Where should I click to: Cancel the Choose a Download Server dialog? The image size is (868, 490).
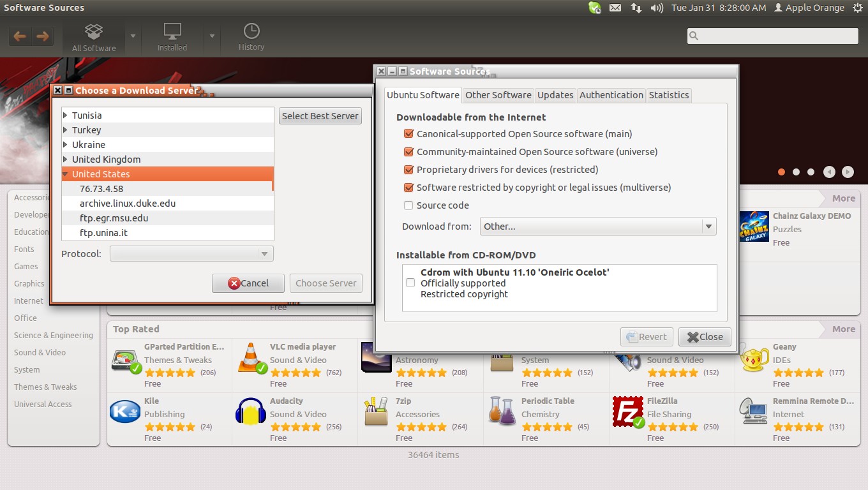(x=248, y=283)
